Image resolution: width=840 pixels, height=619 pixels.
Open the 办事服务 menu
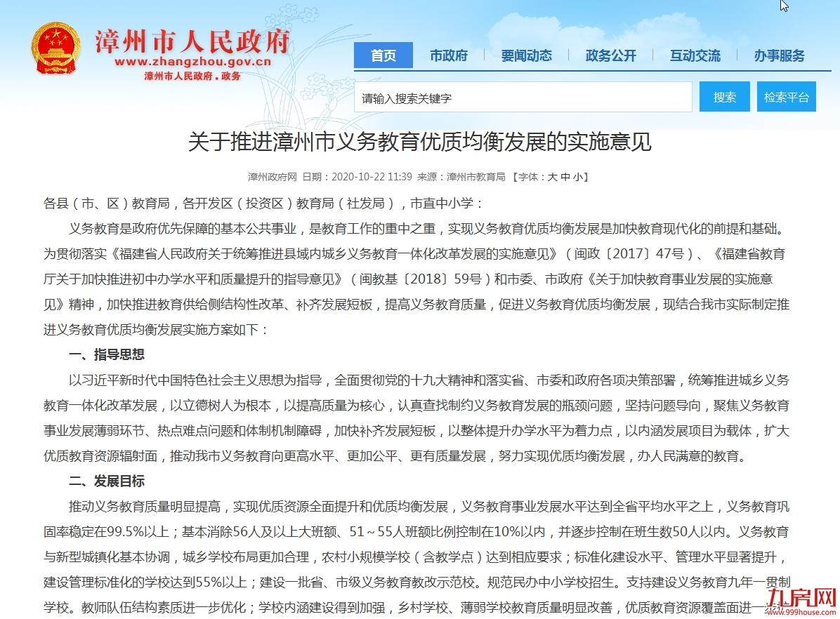coord(778,55)
